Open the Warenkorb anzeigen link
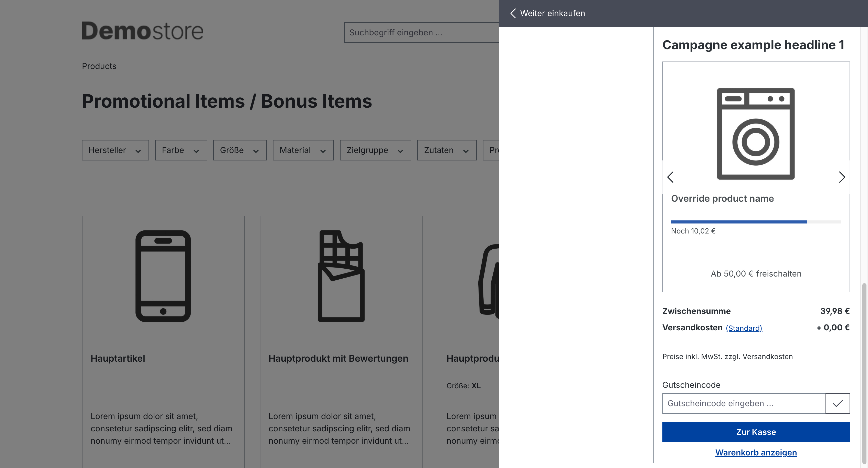Screen dimensions: 868x468 tap(756, 452)
